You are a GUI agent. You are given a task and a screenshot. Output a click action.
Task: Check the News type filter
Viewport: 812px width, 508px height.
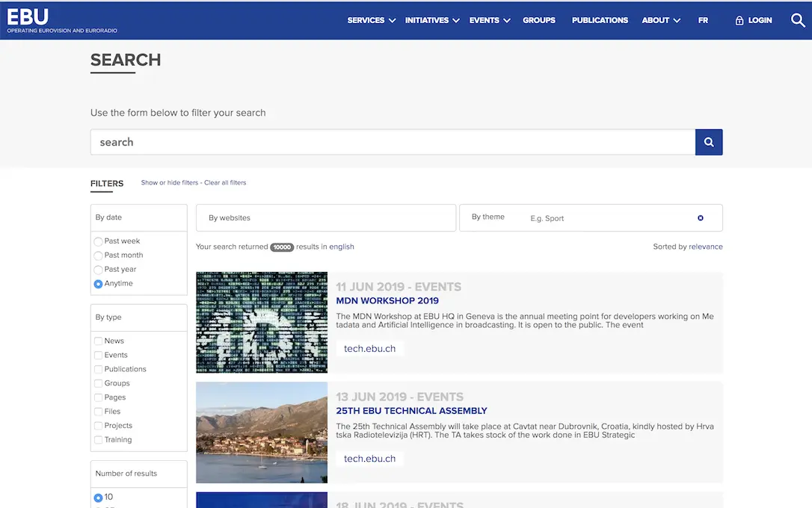(x=98, y=341)
